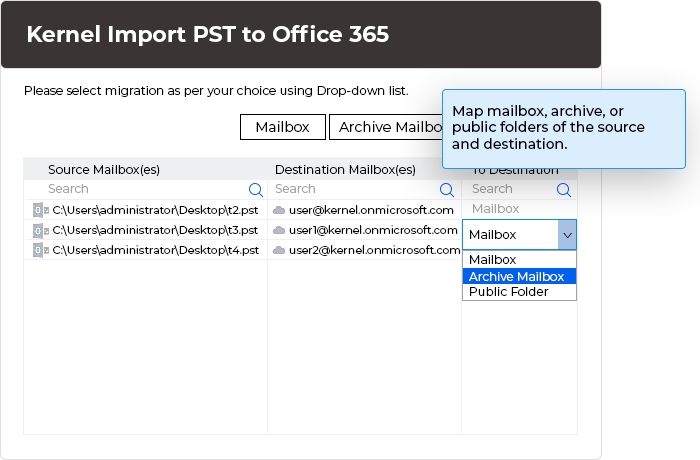Select source row C:\Users\administrator\Desktop\t3.pst
700x460 pixels.
146,230
